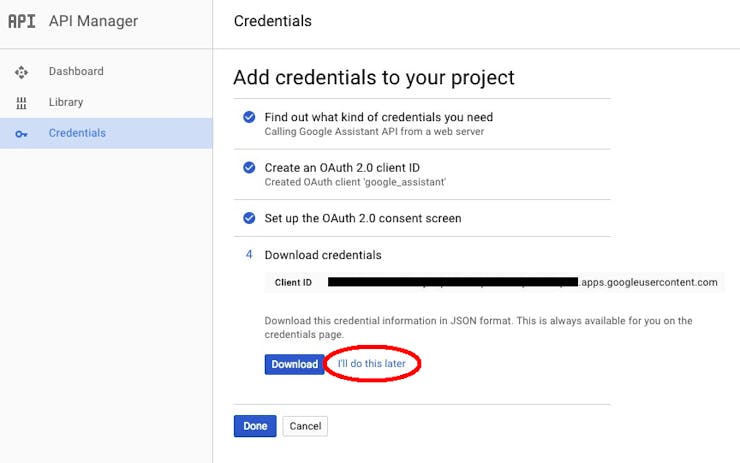Click the API Manager title
The height and width of the screenshot is (463, 740).
93,21
